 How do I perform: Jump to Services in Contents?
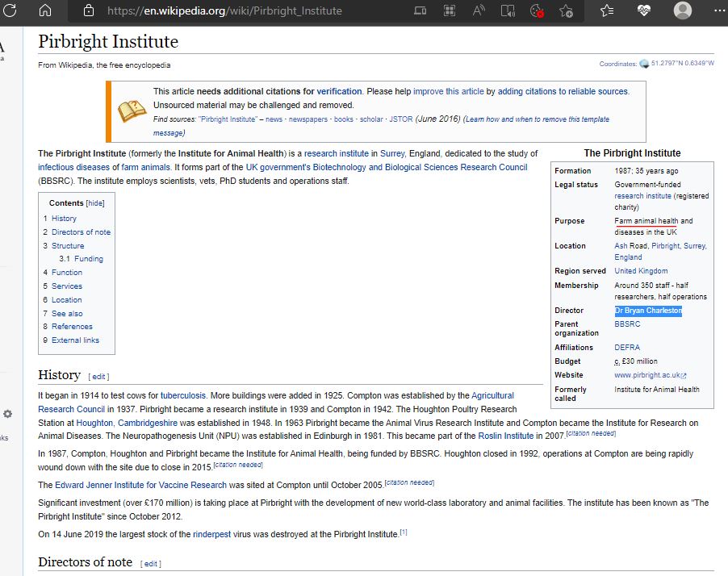coord(67,286)
